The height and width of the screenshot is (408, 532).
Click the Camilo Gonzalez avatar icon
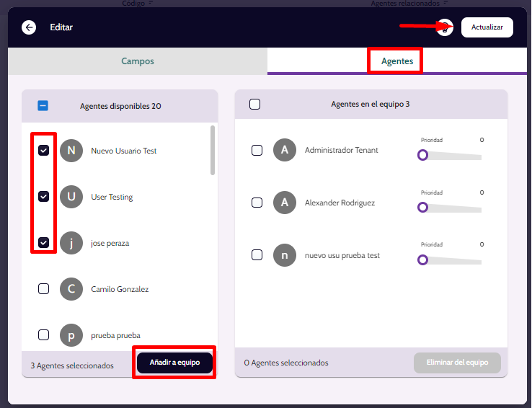(x=71, y=289)
